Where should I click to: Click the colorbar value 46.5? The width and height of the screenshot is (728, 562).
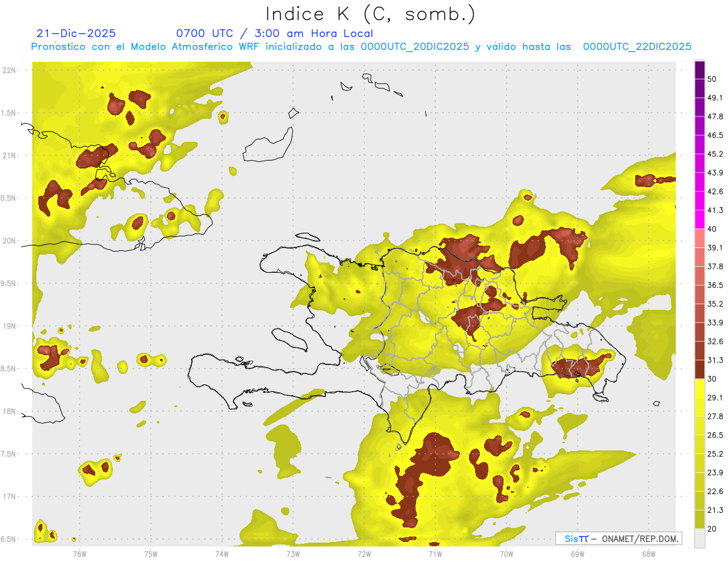click(x=715, y=135)
